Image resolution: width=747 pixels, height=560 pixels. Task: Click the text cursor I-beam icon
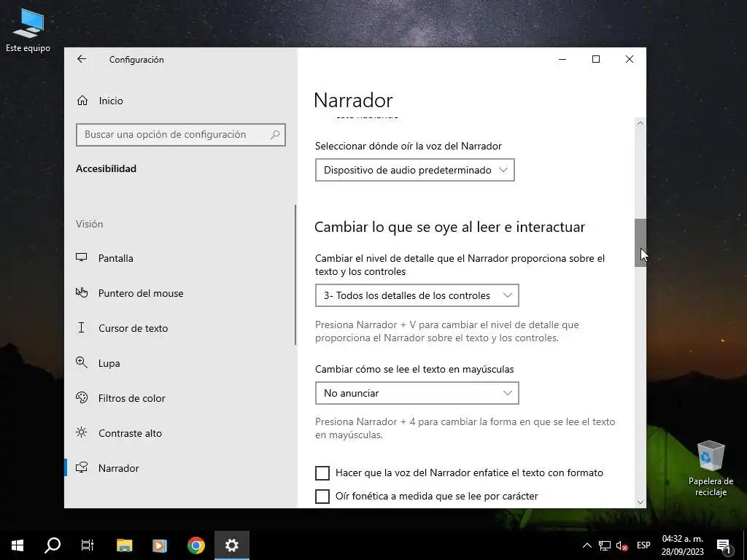coord(82,327)
